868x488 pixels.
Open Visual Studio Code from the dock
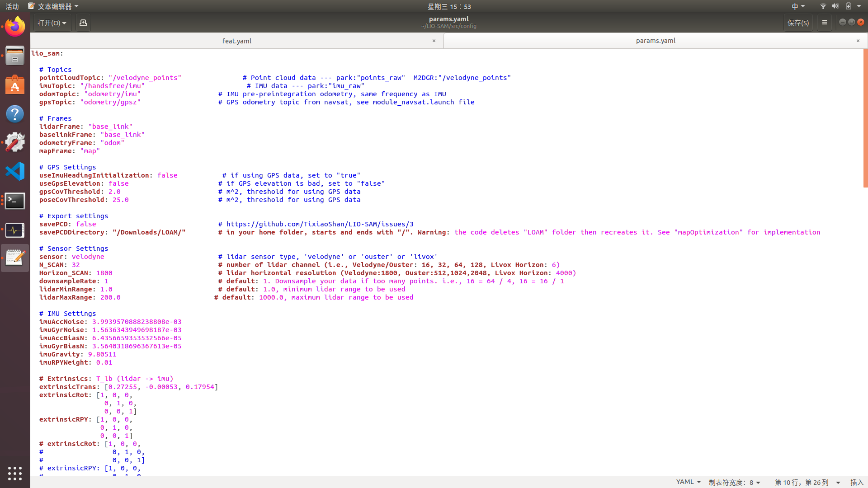tap(15, 171)
